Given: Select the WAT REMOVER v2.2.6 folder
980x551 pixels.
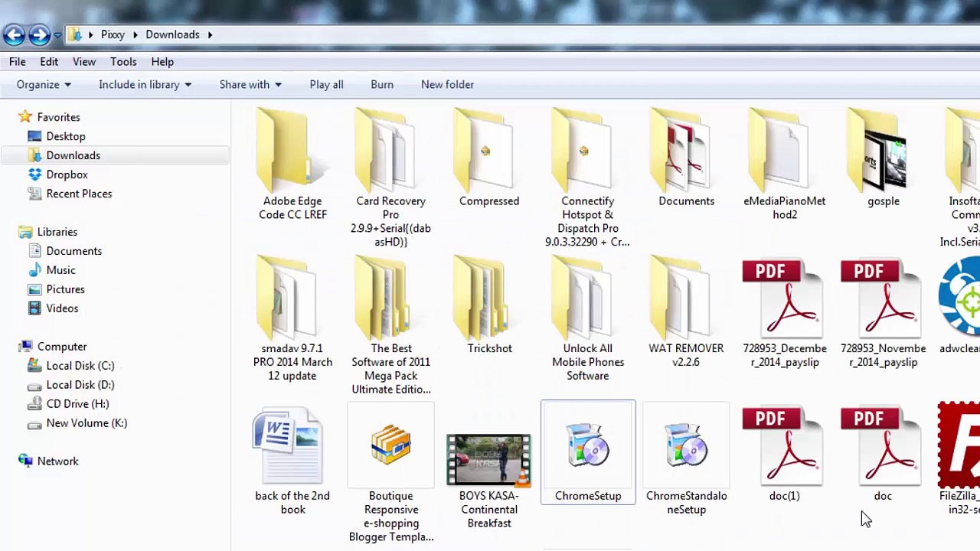Looking at the screenshot, I should coord(686,311).
